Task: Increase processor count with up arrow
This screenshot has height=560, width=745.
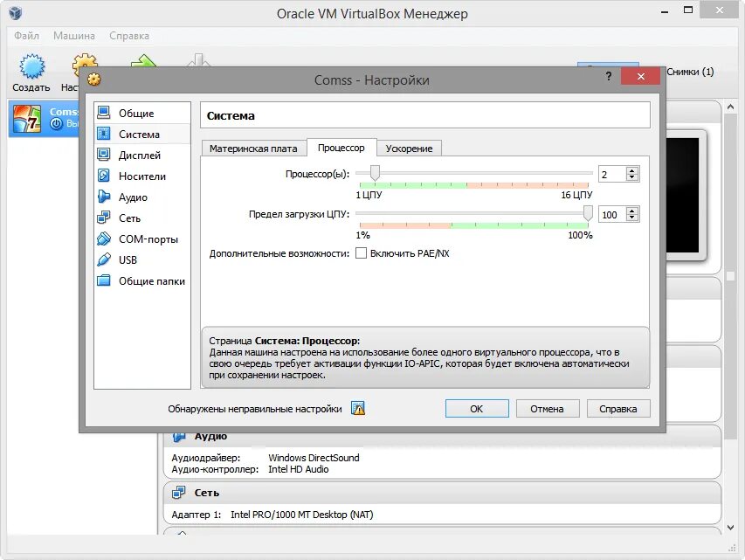Action: [632, 171]
